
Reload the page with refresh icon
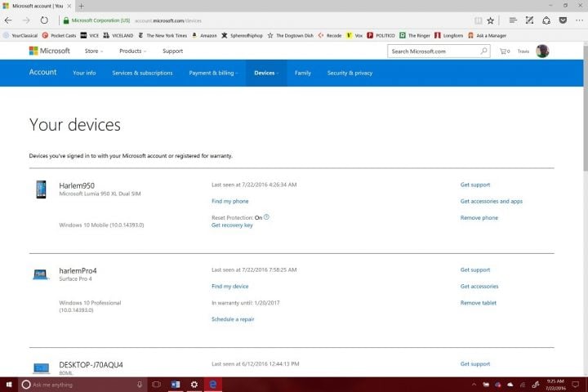pos(44,20)
